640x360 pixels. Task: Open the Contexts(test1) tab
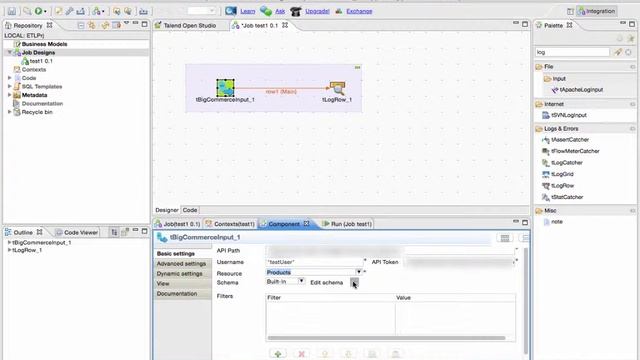230,224
